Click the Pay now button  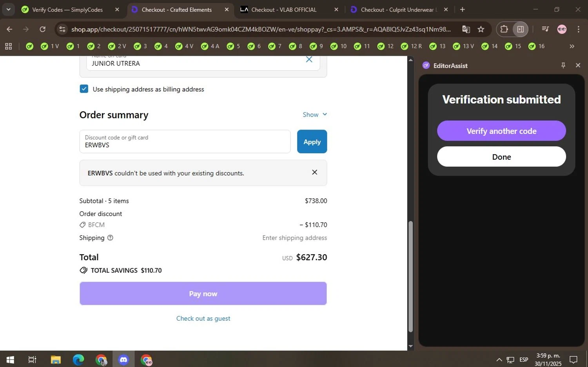click(x=203, y=294)
